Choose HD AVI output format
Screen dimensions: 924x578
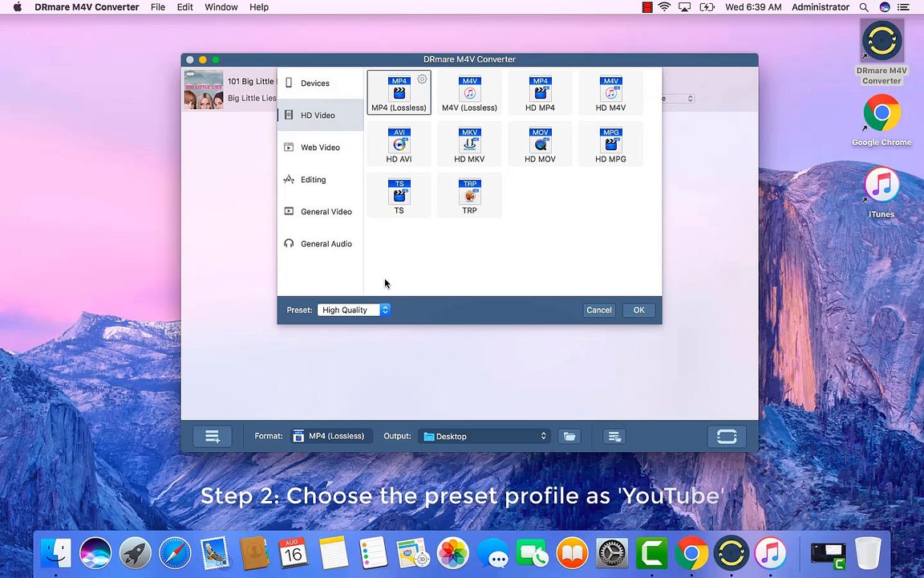(x=399, y=144)
